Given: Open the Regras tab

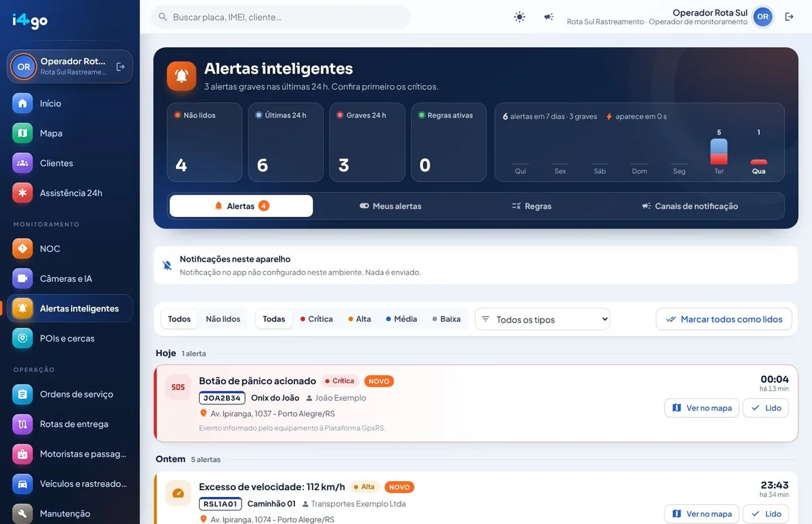Looking at the screenshot, I should tap(532, 206).
